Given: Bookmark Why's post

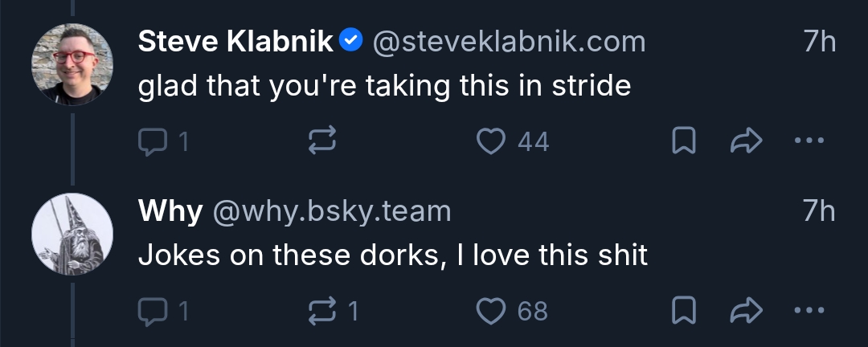Looking at the screenshot, I should pyautogui.click(x=682, y=311).
